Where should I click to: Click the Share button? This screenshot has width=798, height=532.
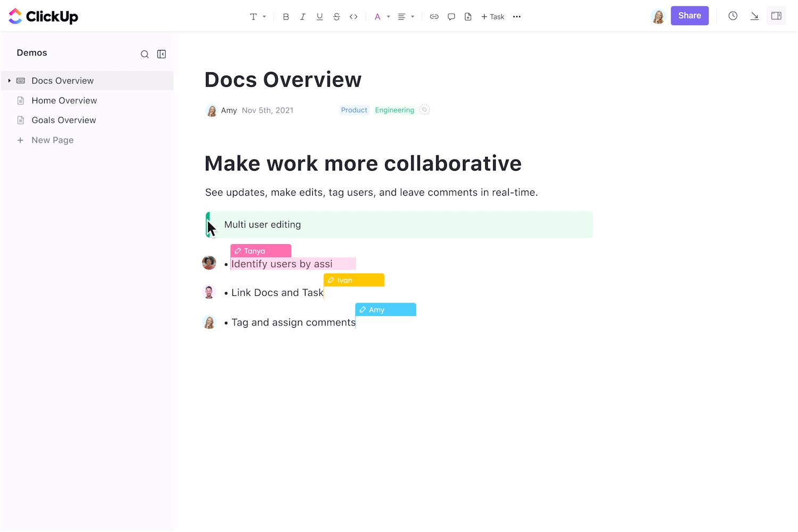click(x=689, y=16)
